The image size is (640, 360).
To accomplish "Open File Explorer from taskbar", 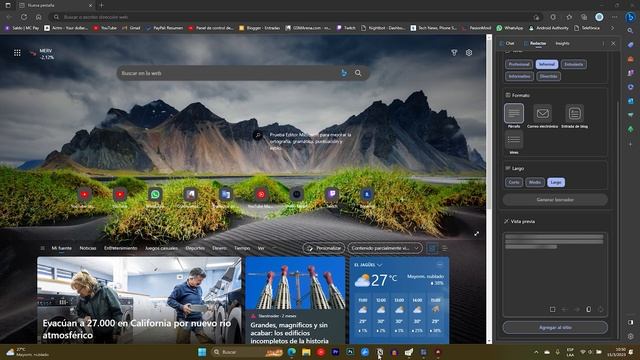I will pyautogui.click(x=306, y=352).
